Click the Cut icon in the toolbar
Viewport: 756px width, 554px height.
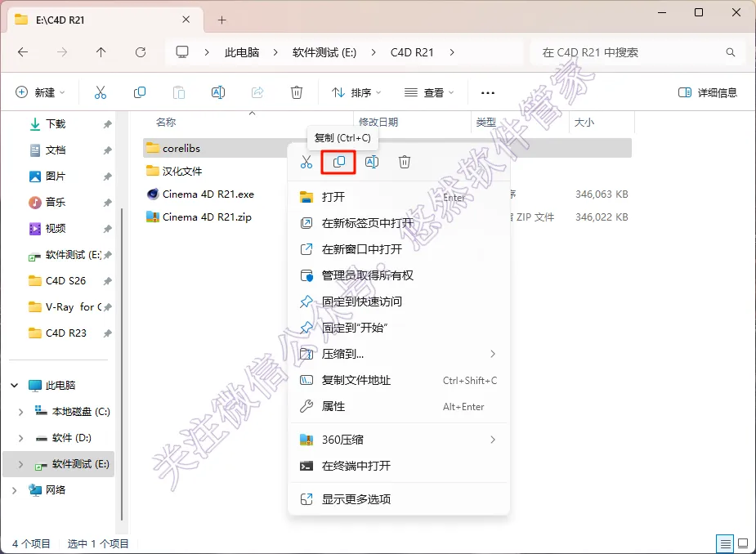click(x=101, y=92)
